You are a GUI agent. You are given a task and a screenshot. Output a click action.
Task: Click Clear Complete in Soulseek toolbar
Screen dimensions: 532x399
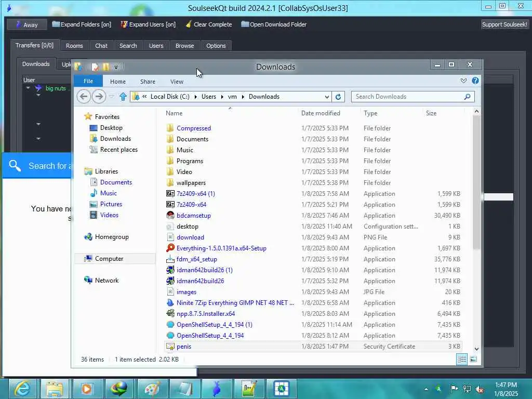click(x=209, y=24)
